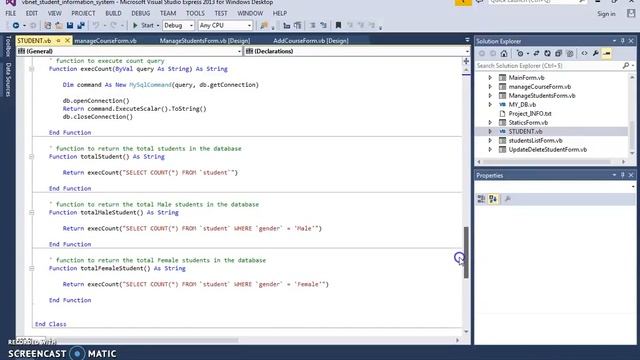Switch Properties to Alphabetical view
This screenshot has width=640, height=360.
tap(493, 199)
